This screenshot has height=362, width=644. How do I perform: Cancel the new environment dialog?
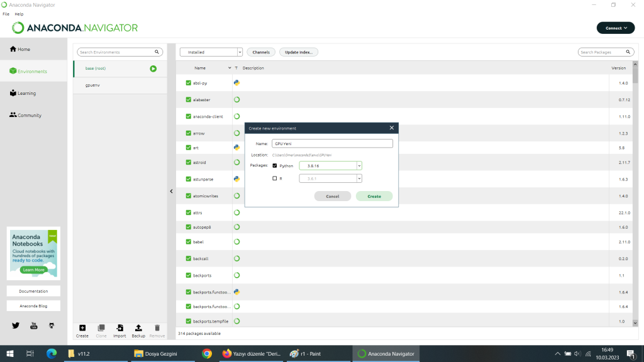(333, 196)
